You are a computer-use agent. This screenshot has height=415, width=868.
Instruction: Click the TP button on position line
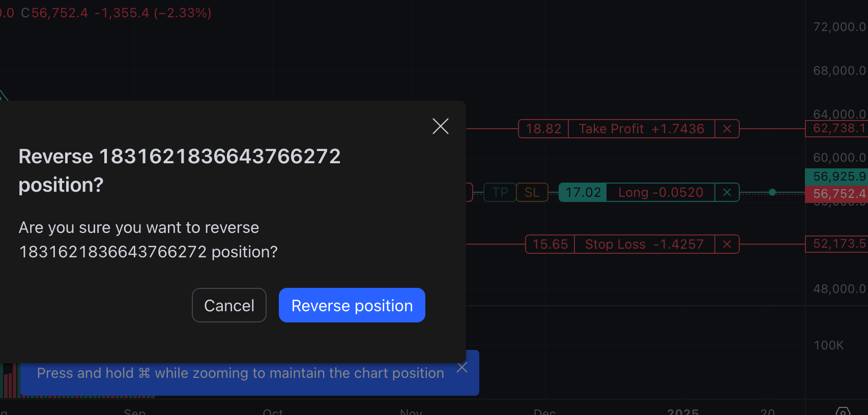500,192
